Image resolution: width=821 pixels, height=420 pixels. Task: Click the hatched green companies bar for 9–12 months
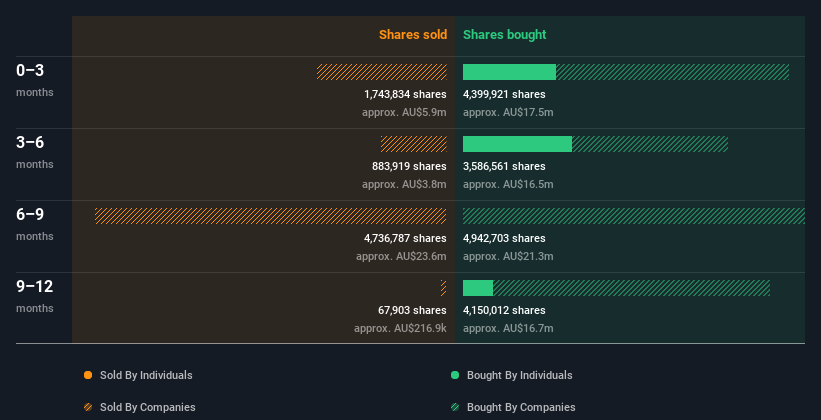tap(631, 288)
